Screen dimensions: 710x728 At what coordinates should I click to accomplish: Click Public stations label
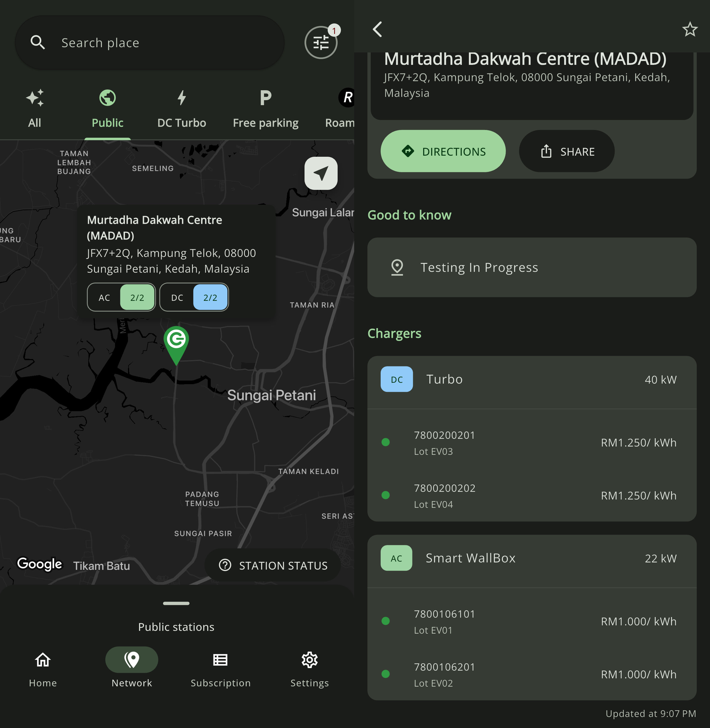click(x=176, y=627)
